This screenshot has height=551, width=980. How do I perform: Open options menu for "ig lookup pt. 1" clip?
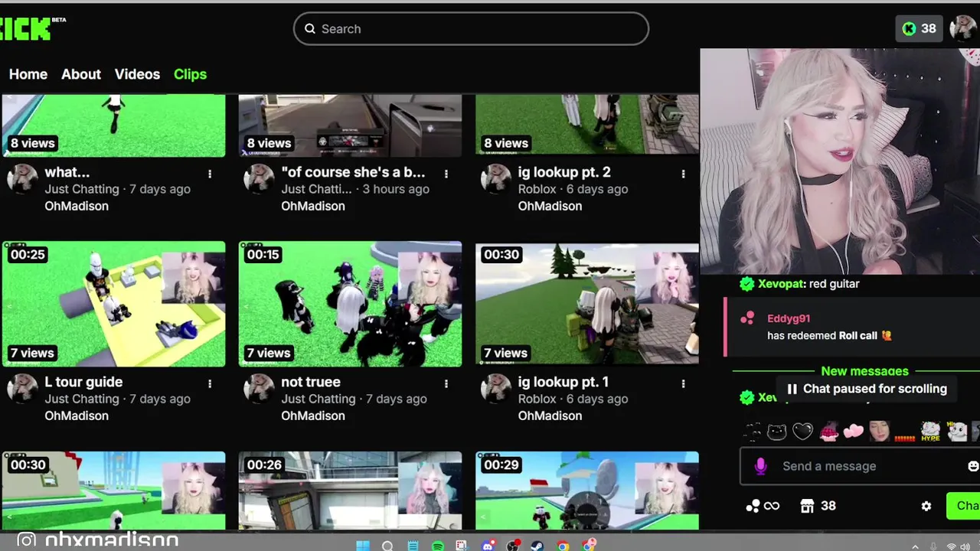click(684, 383)
